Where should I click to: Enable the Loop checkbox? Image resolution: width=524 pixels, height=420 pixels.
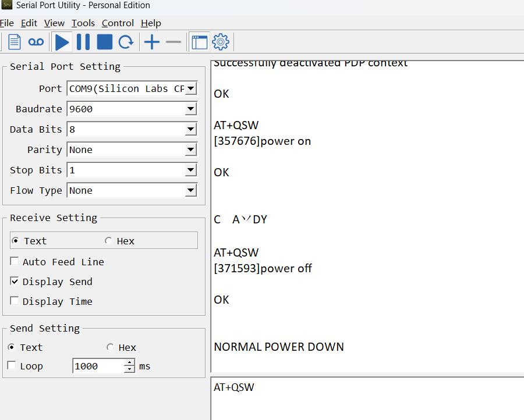(x=12, y=365)
